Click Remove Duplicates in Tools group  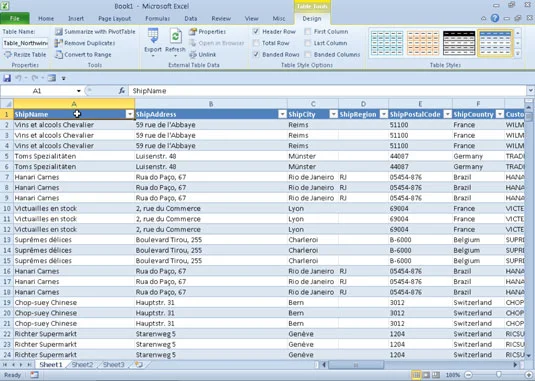(x=85, y=43)
